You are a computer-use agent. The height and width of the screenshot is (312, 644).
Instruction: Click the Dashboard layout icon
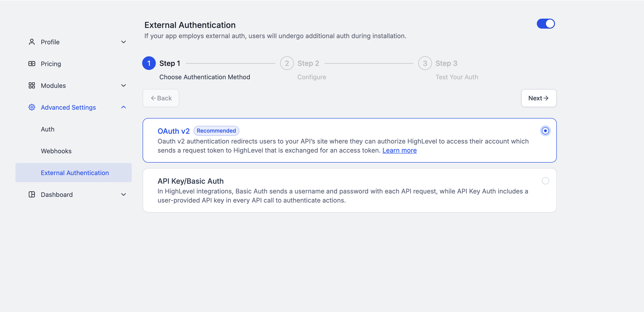tap(32, 195)
